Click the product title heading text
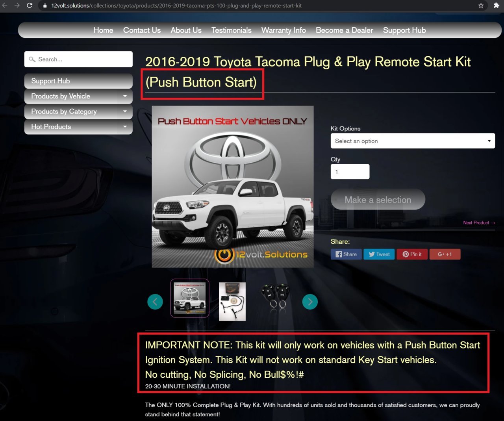This screenshot has height=421, width=504. point(308,72)
